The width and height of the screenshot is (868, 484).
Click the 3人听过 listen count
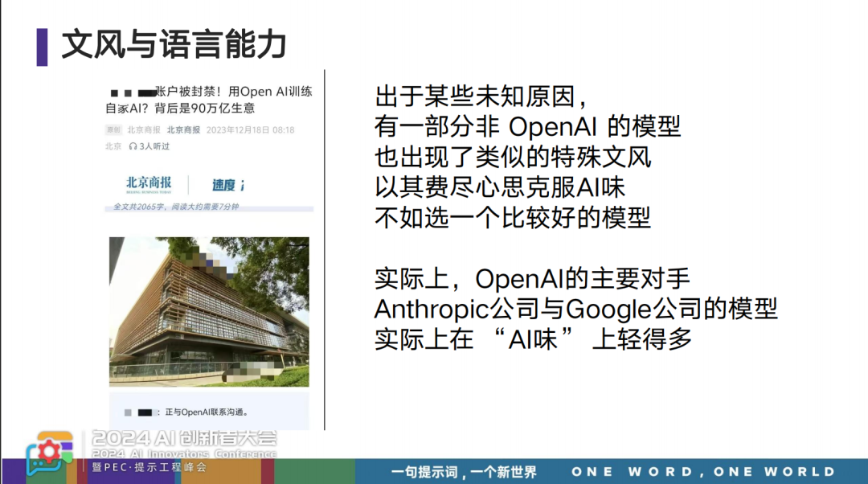click(154, 146)
